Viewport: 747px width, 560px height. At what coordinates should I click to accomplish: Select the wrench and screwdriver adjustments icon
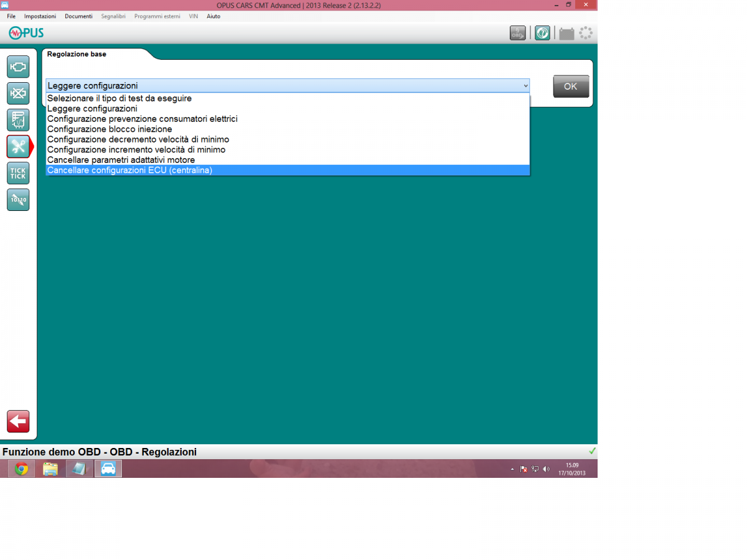point(18,146)
